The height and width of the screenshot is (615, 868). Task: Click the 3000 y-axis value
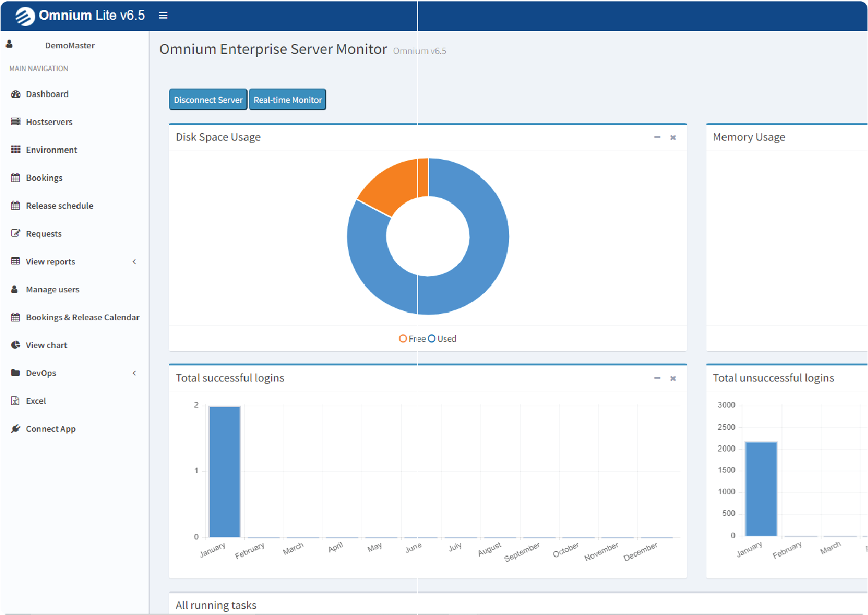(x=726, y=405)
